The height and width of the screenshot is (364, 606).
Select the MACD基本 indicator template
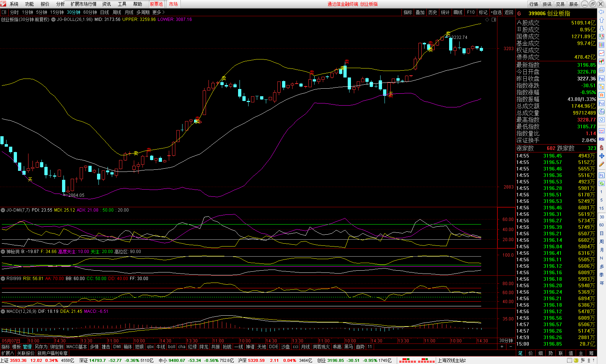pos(76,347)
